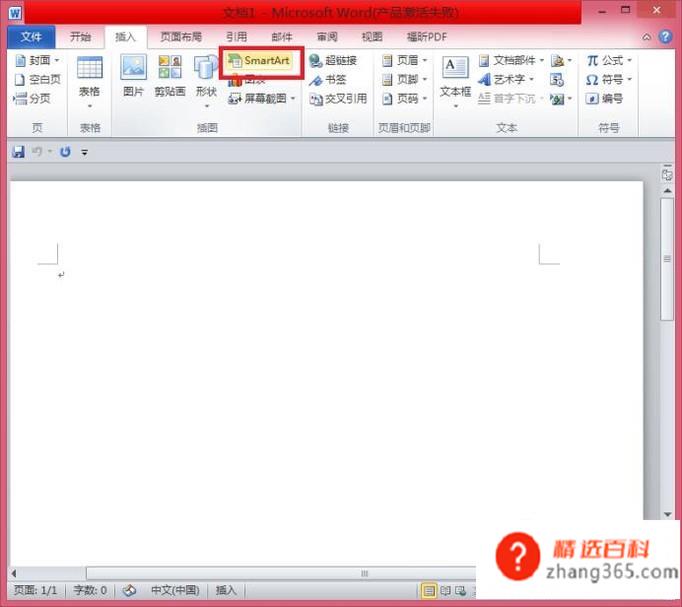Click the vertical scrollbar up arrow

point(667,191)
